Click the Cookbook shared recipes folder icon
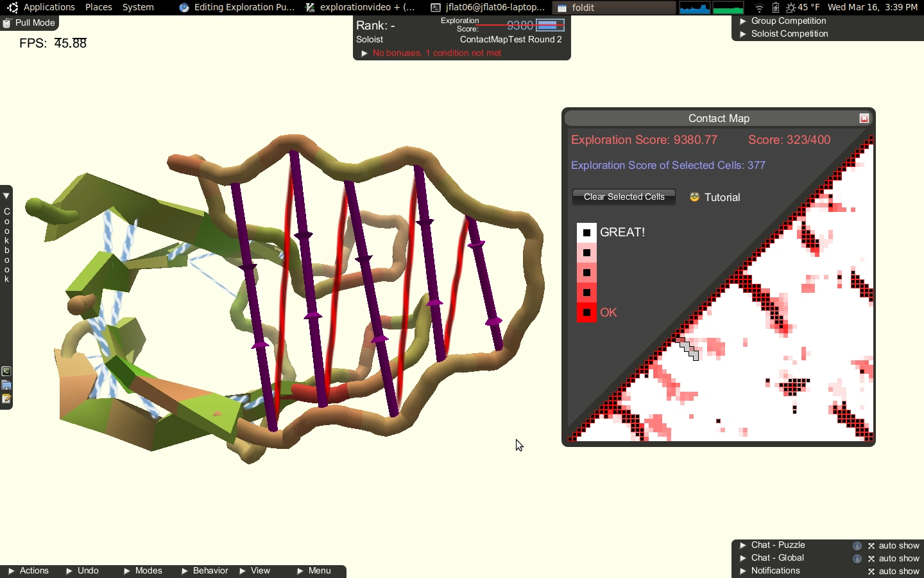924x578 pixels. (x=6, y=385)
